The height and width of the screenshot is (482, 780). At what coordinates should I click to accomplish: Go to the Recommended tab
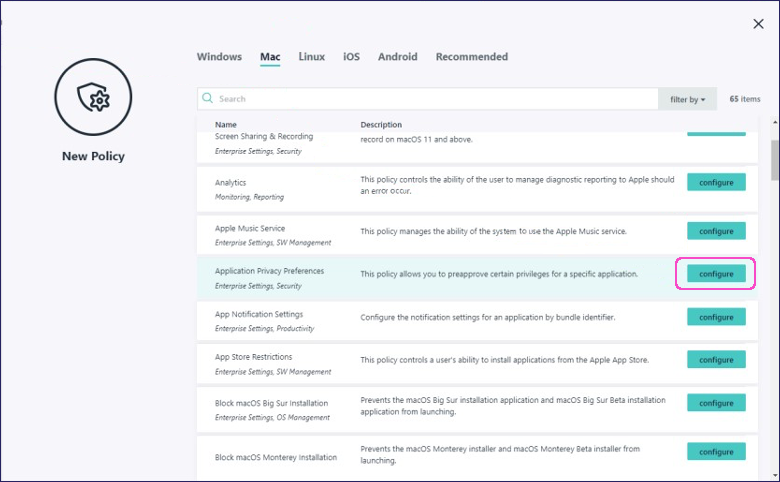[x=471, y=57]
